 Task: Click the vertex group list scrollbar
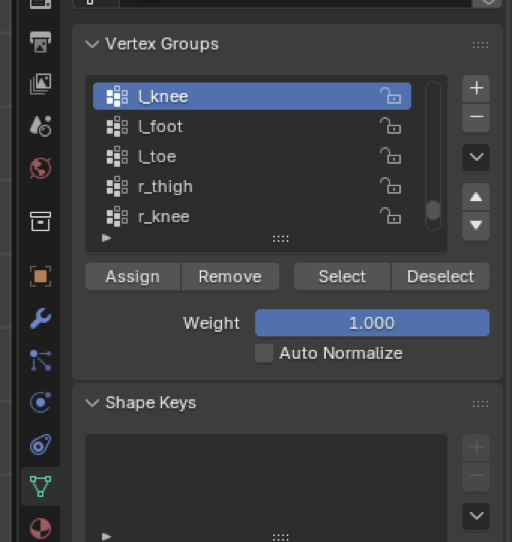pyautogui.click(x=433, y=210)
